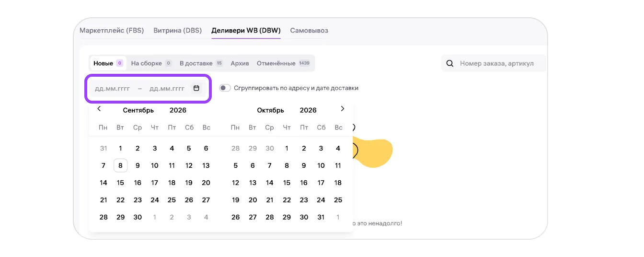Viewport: 644px width, 257px height.
Task: Select October 31 in the calendar
Action: tap(321, 217)
